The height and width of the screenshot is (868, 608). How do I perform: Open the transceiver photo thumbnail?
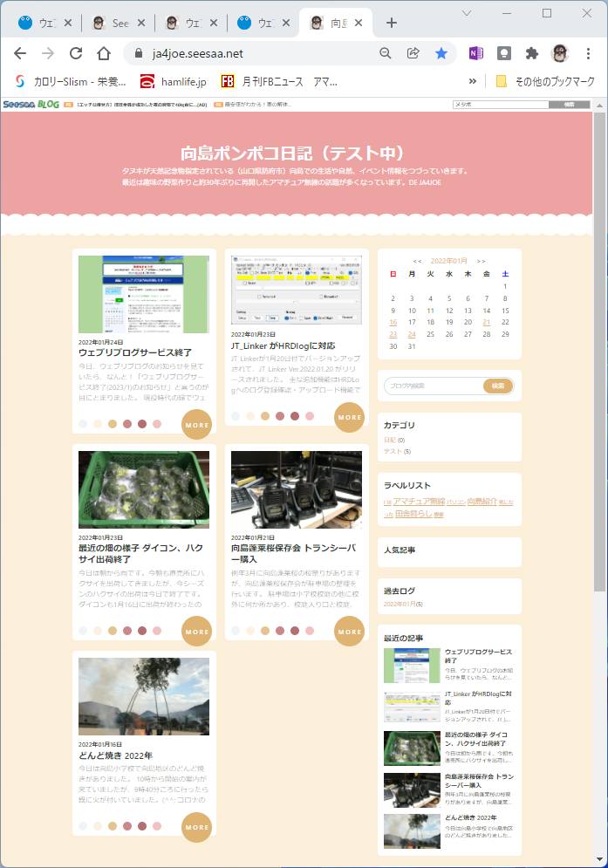[297, 489]
